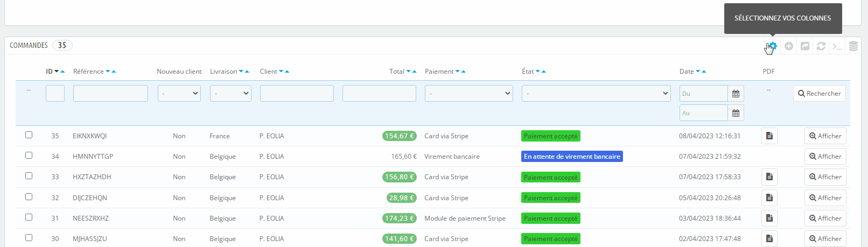Image resolution: width=868 pixels, height=247 pixels.
Task: Click the 'Au' end date field
Action: pyautogui.click(x=704, y=113)
